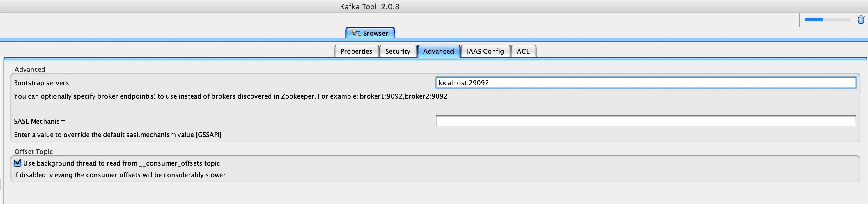Click the 'SASL Mechanism' label
This screenshot has height=204, width=868.
40,122
